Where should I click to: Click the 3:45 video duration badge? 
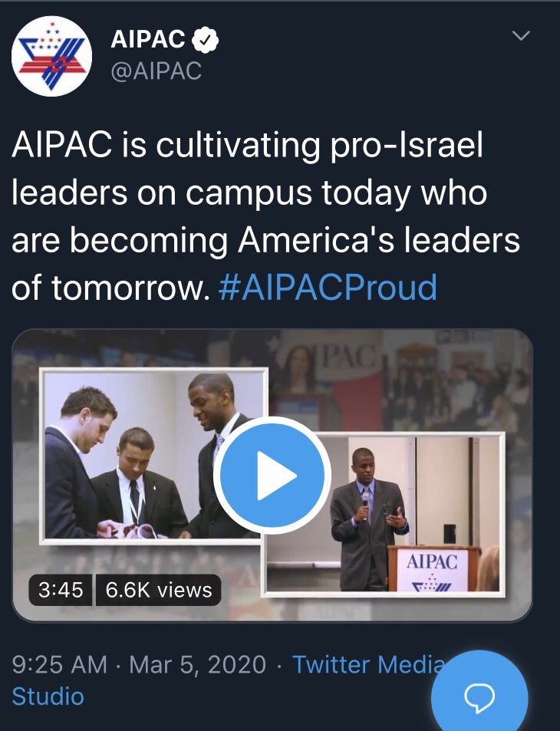61,590
